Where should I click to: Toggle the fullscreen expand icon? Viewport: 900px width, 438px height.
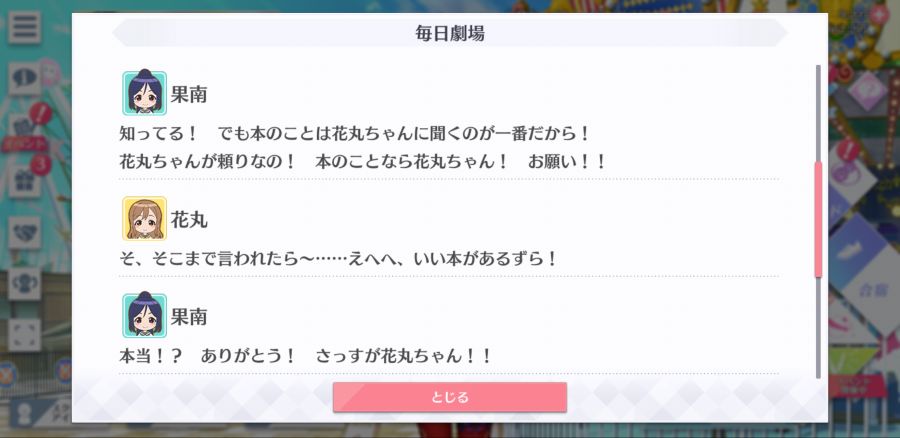coord(24,335)
